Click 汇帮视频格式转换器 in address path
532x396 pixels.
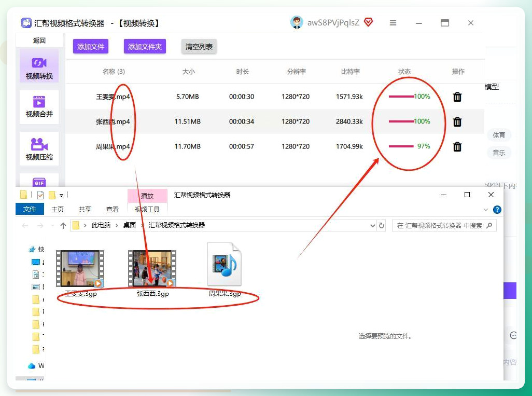177,225
